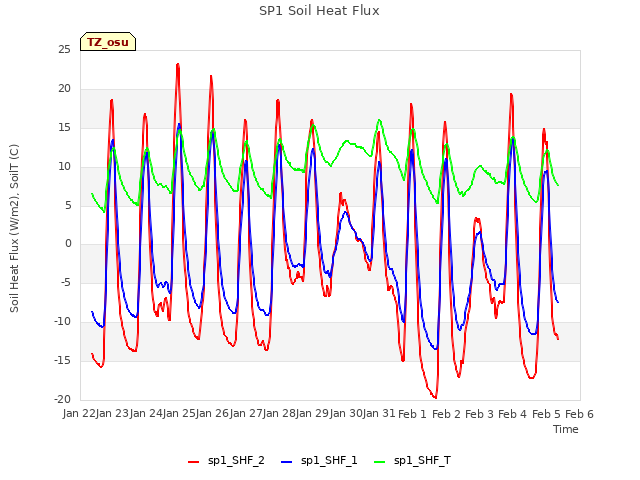
Task: Select the Jan 29 x-axis tick label
Action: pos(312,414)
